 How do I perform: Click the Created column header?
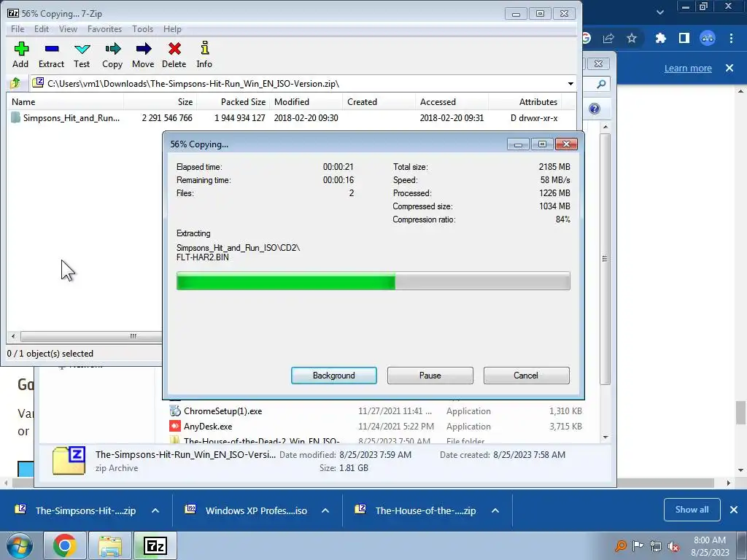(379, 102)
